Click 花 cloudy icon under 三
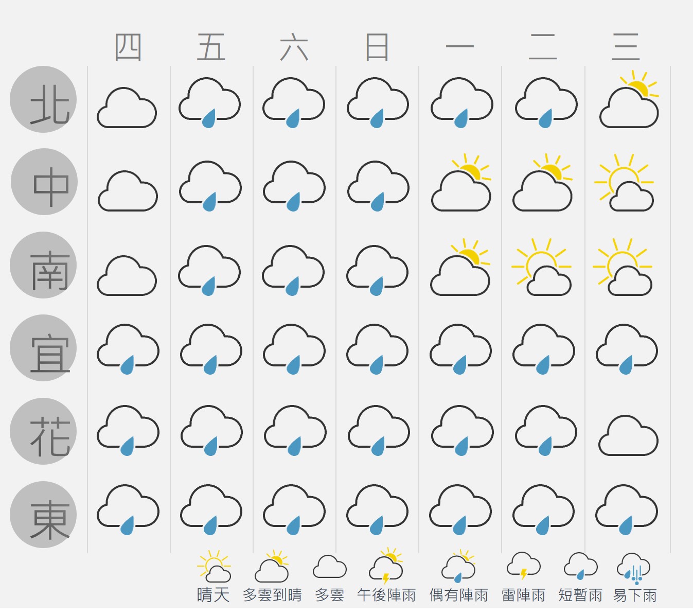 click(628, 435)
